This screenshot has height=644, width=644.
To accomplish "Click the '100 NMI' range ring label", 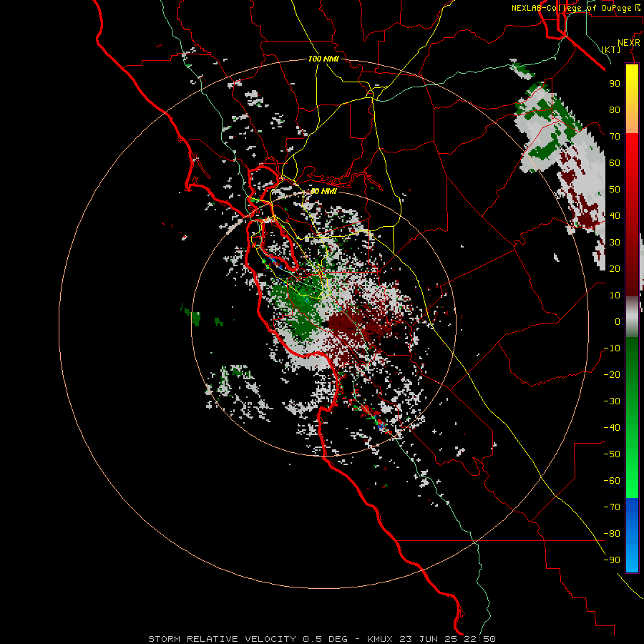I will 323,59.
